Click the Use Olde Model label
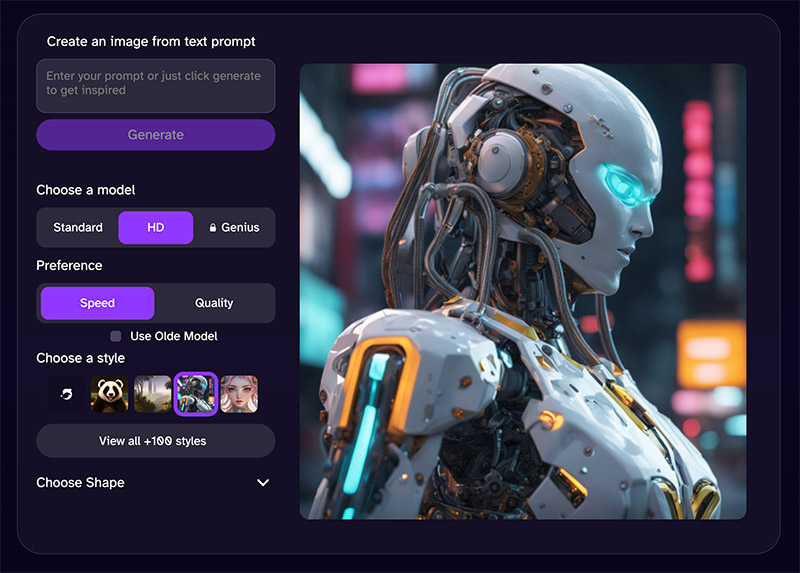The width and height of the screenshot is (800, 573). (x=174, y=336)
